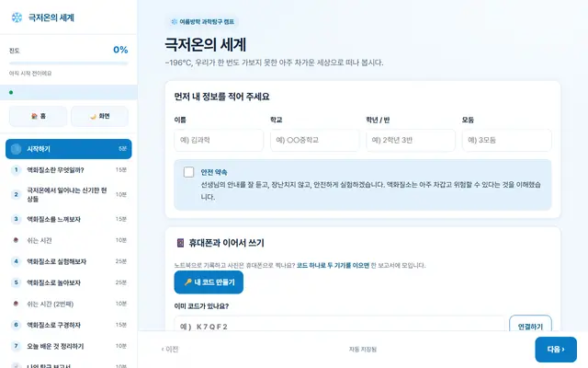
Task: Click the main page heading 극저온의 세계
Action: click(x=206, y=45)
